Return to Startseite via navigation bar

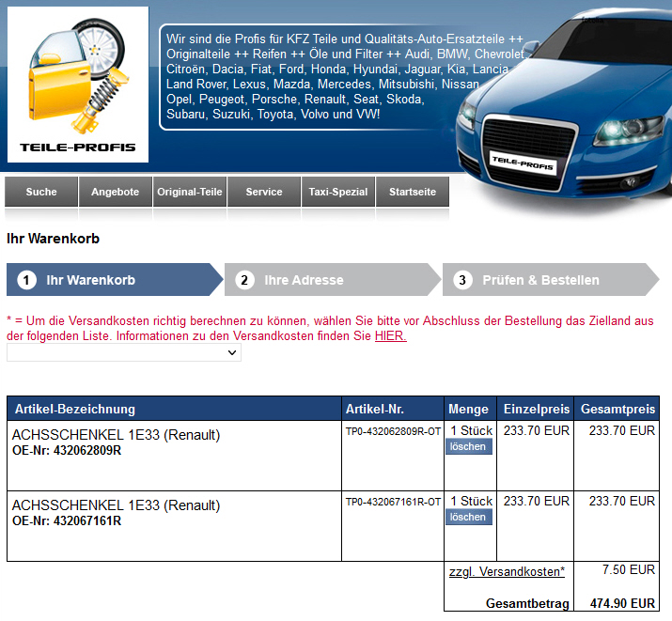[413, 192]
